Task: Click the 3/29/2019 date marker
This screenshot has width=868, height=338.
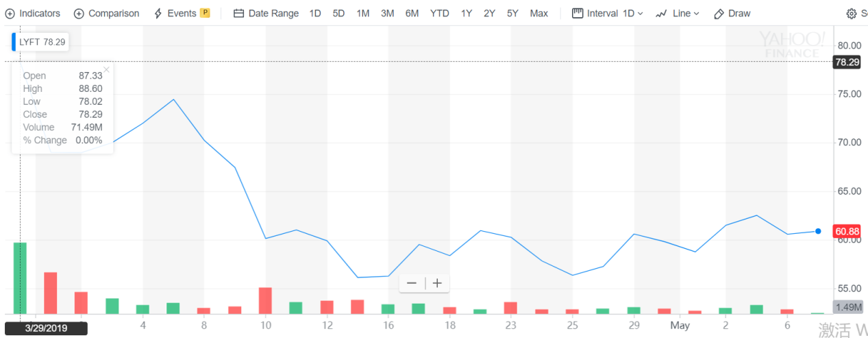Action: [47, 328]
